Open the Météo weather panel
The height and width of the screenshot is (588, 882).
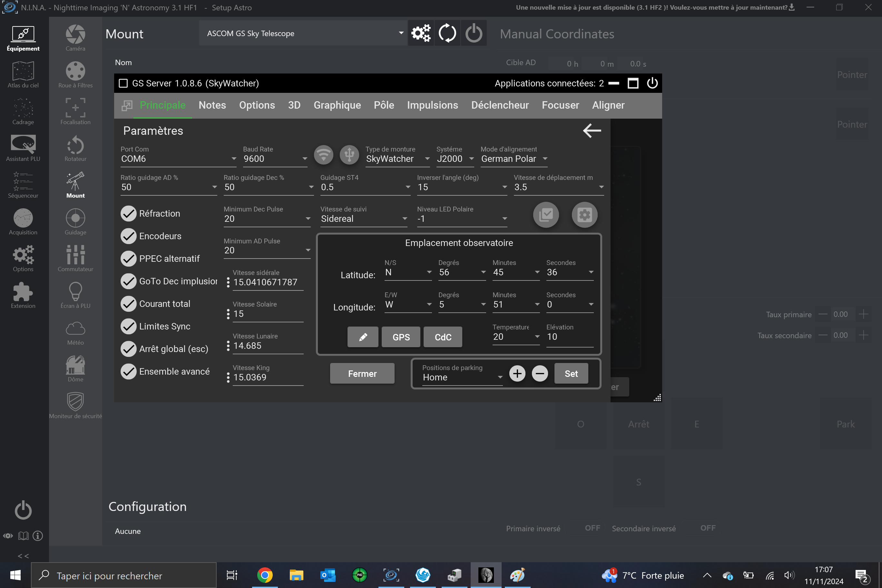[75, 332]
